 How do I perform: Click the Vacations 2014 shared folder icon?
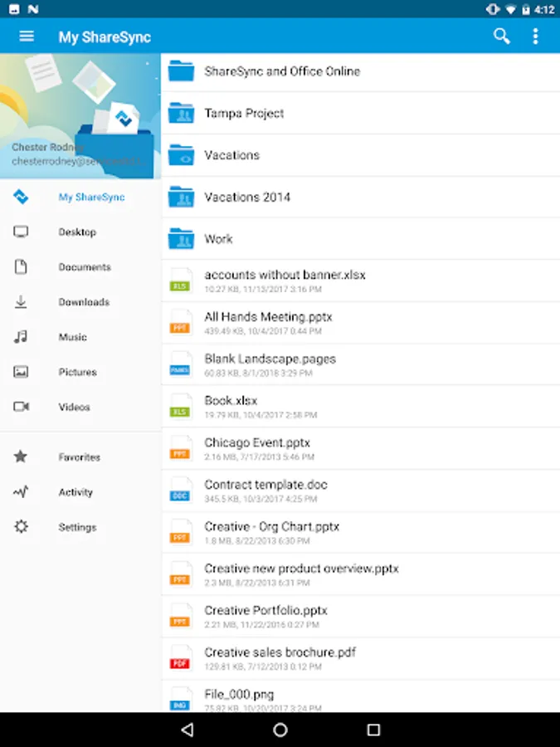181,197
